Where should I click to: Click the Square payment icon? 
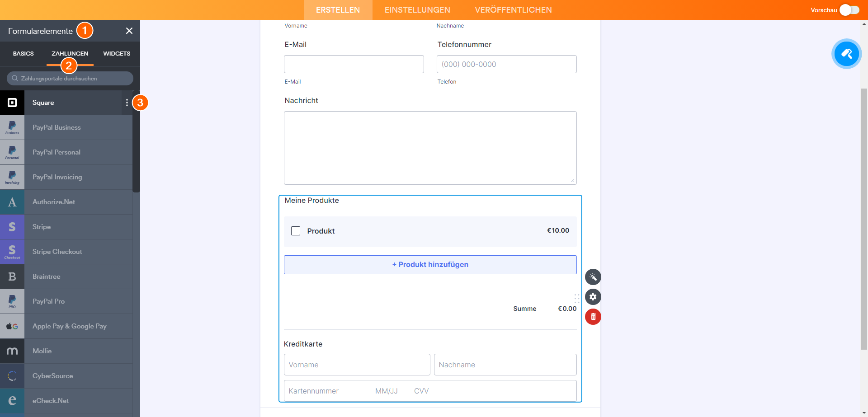click(x=12, y=103)
